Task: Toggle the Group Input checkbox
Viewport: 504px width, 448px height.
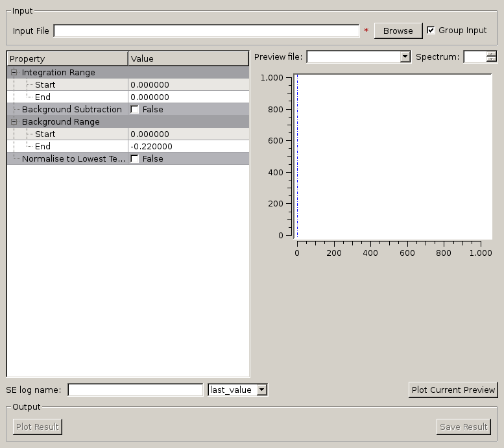Action: [431, 30]
